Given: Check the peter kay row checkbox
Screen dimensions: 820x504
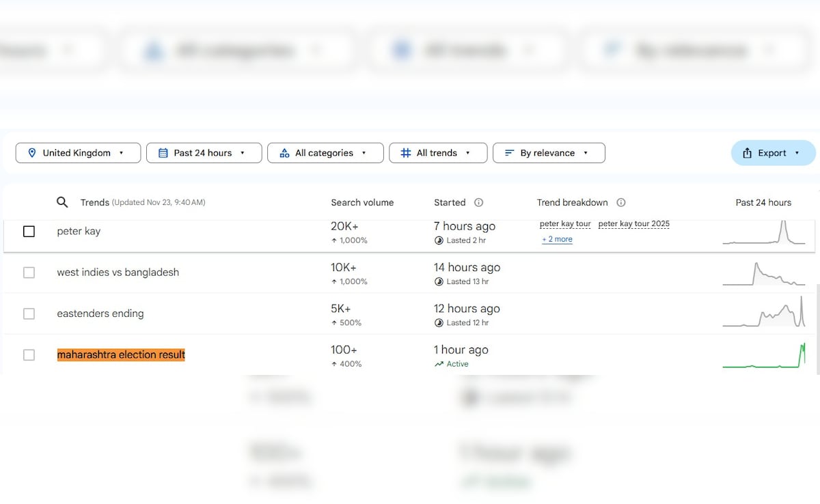Looking at the screenshot, I should 29,232.
